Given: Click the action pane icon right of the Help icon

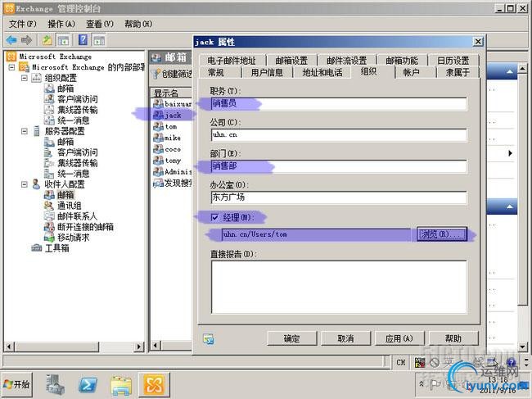Looking at the screenshot, I should coord(99,40).
